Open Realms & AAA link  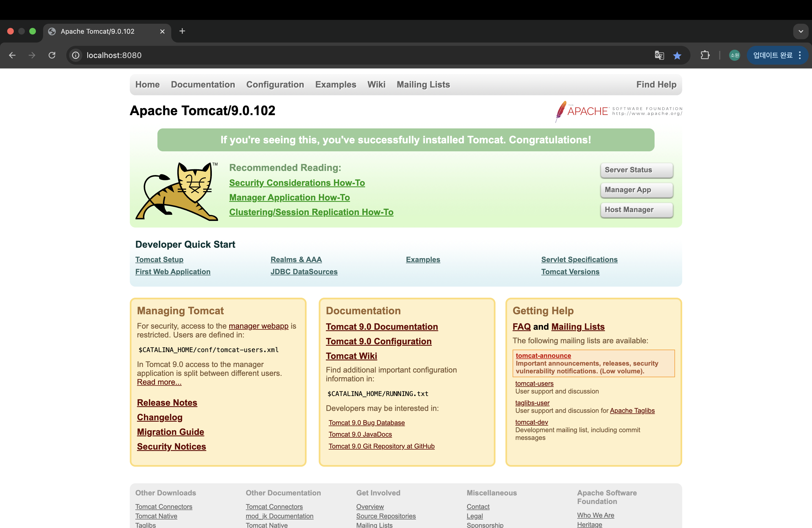(296, 260)
